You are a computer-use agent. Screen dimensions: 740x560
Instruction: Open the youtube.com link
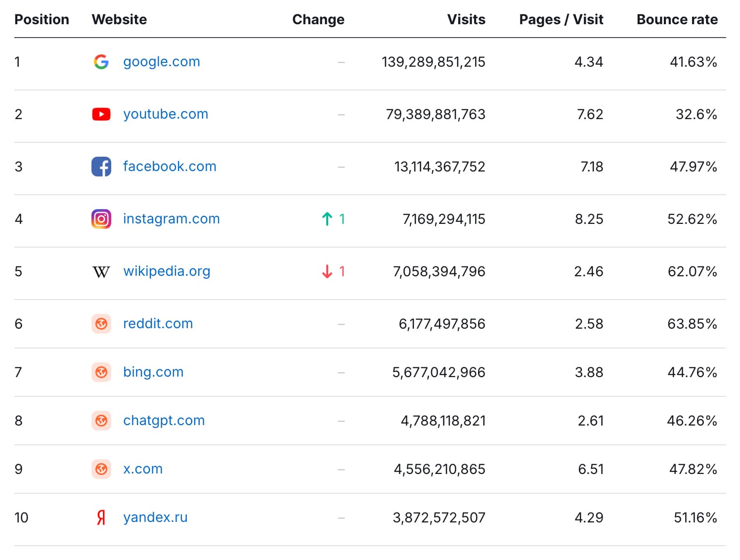pos(166,114)
